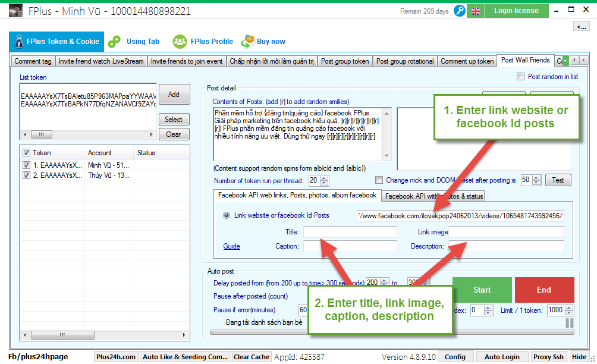The width and height of the screenshot is (597, 364).
Task: Increase Number of token run per thread
Action: point(324,178)
